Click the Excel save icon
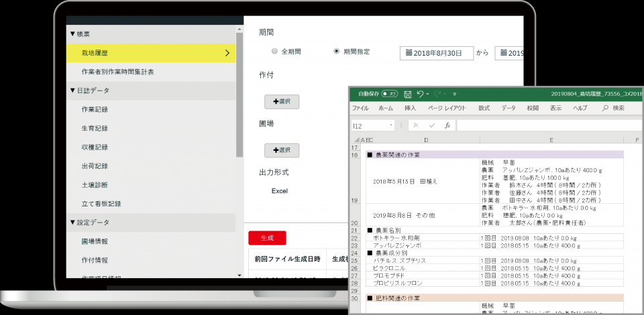 point(408,94)
